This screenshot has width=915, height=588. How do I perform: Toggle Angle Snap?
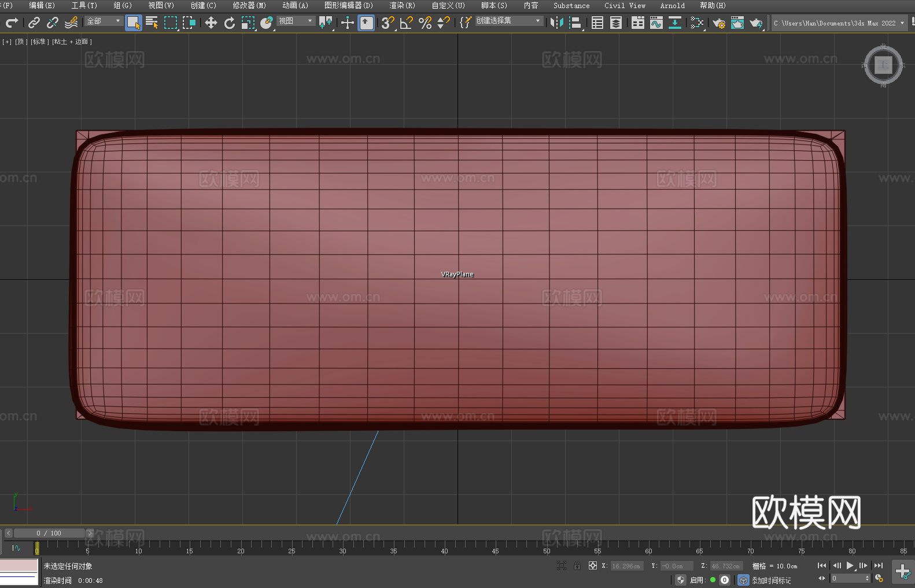407,23
